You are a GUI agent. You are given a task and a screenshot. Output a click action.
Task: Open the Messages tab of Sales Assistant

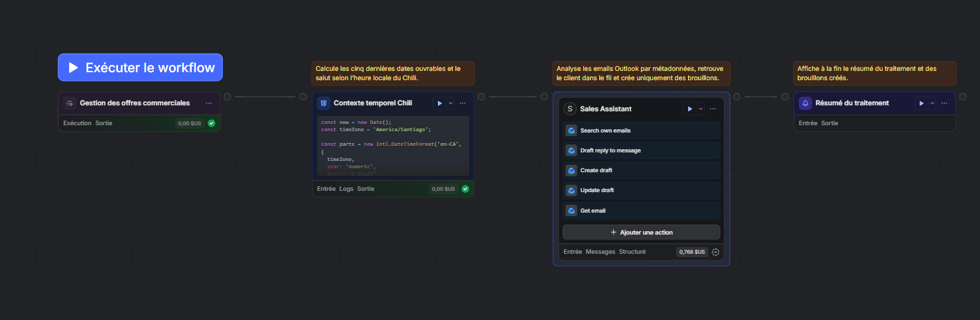point(600,252)
